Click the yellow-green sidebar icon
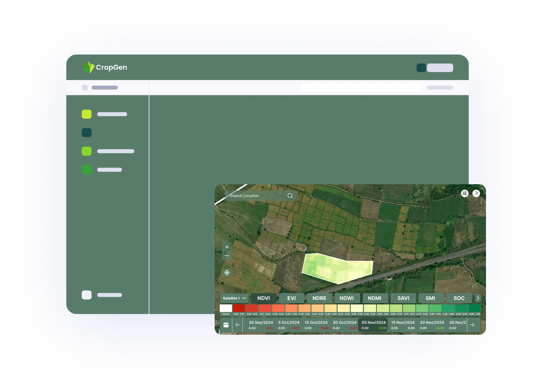Viewport: 535px width, 392px height. click(x=87, y=114)
